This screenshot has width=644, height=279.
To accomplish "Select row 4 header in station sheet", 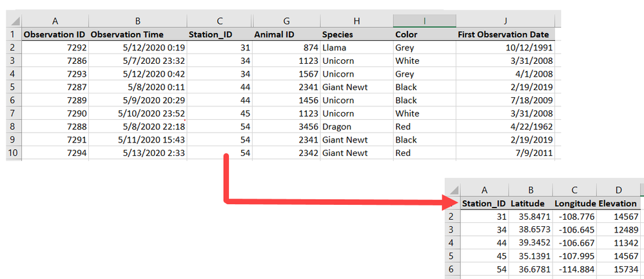I will 453,243.
